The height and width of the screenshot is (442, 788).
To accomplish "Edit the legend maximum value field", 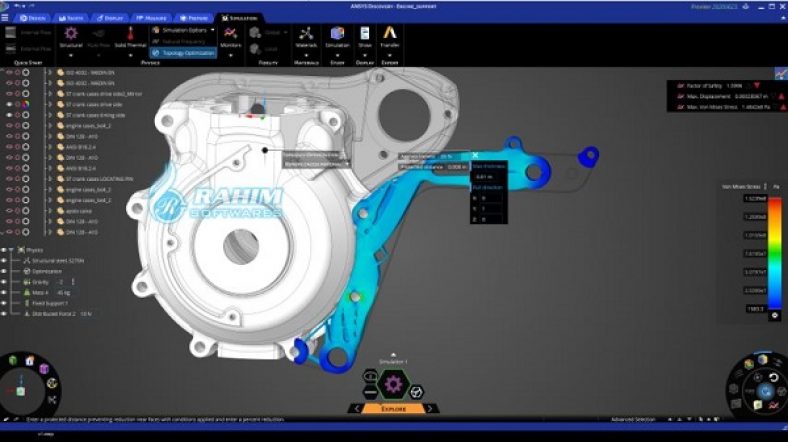I will [x=755, y=198].
